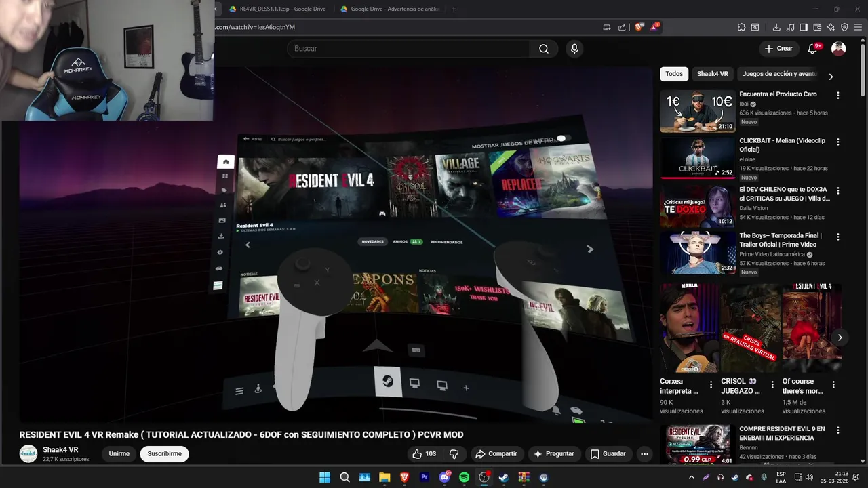Open the browser extensions puzzle icon

click(x=741, y=27)
